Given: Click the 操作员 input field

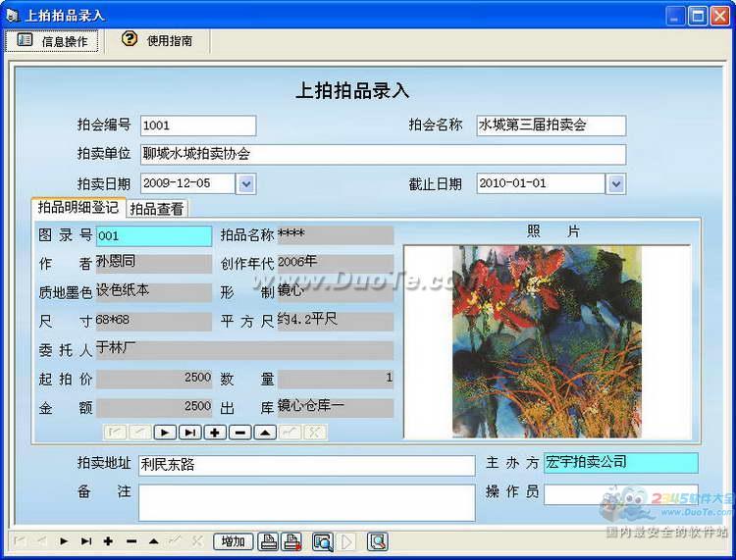Looking at the screenshot, I should (621, 494).
